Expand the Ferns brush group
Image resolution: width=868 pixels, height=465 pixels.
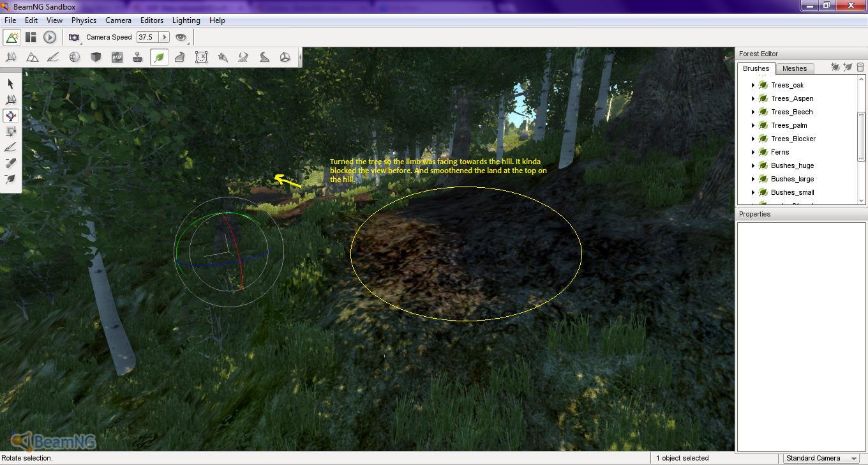753,152
